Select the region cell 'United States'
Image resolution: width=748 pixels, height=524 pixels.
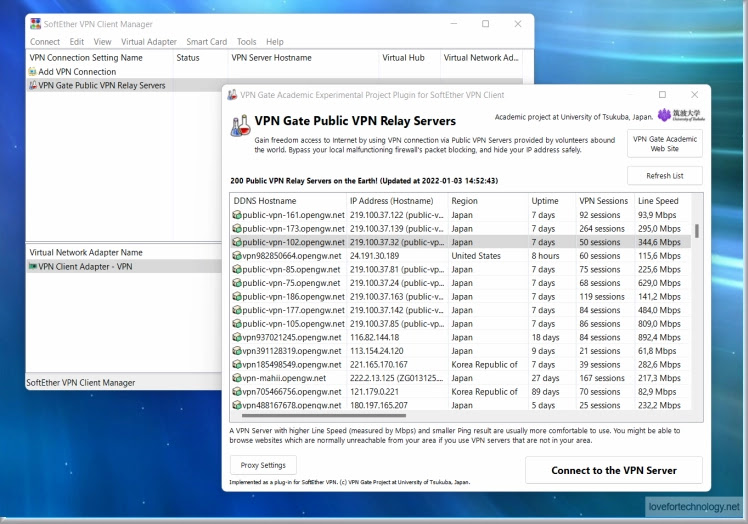pyautogui.click(x=476, y=256)
